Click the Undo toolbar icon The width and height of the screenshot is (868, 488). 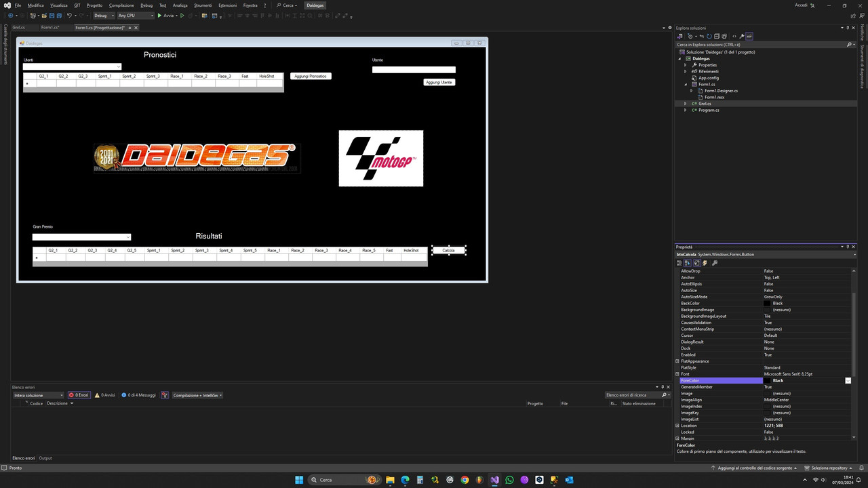coord(69,16)
